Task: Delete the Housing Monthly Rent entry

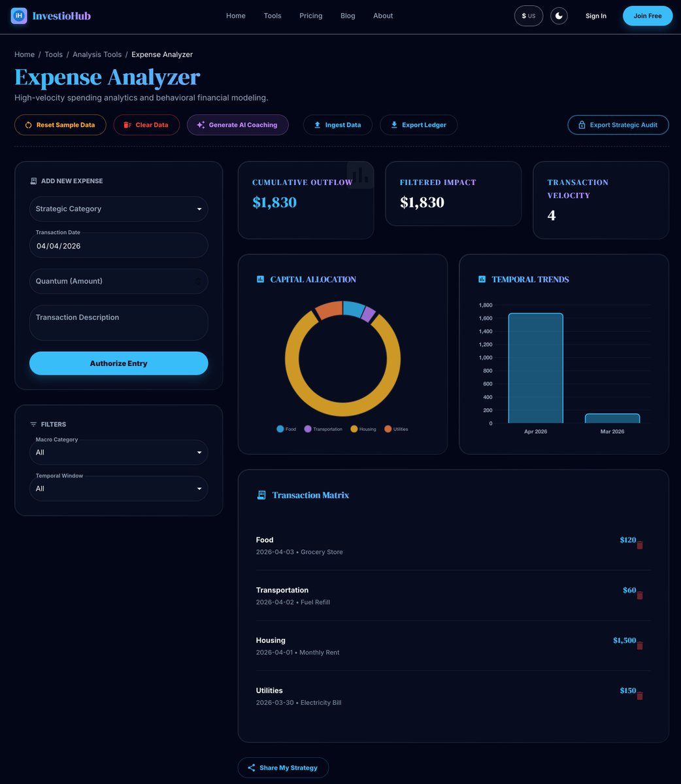Action: point(639,645)
